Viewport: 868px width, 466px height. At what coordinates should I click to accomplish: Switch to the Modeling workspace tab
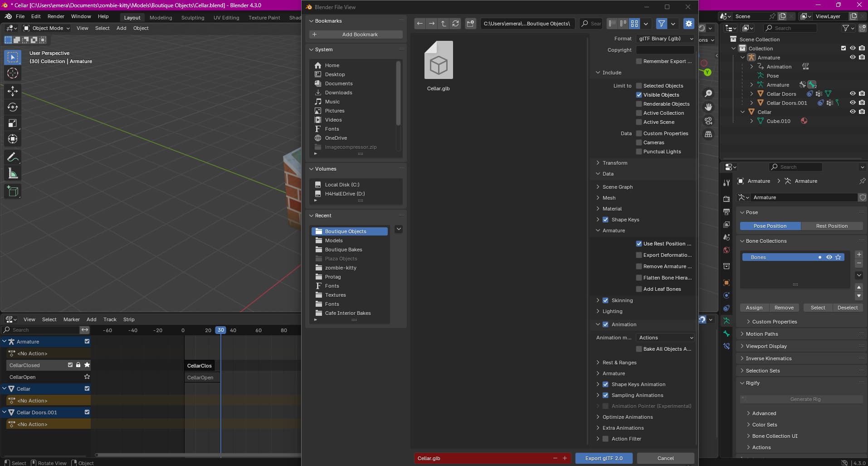(x=161, y=18)
